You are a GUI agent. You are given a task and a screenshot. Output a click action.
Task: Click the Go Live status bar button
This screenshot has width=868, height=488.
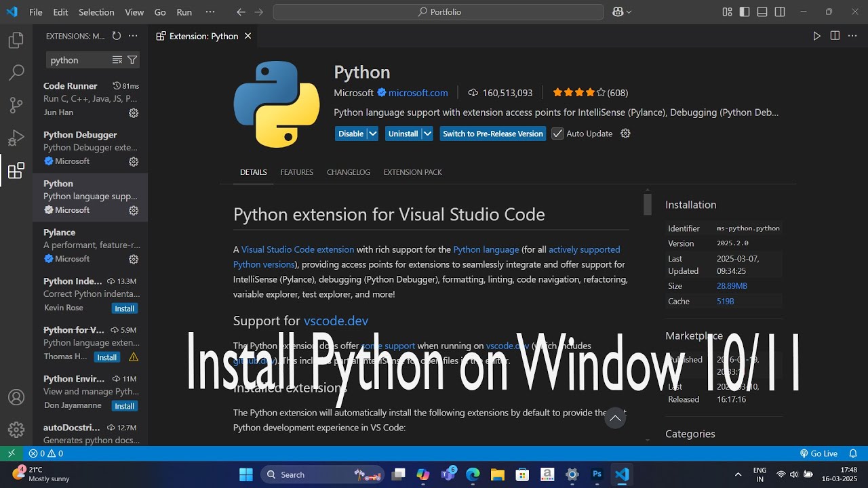[818, 453]
